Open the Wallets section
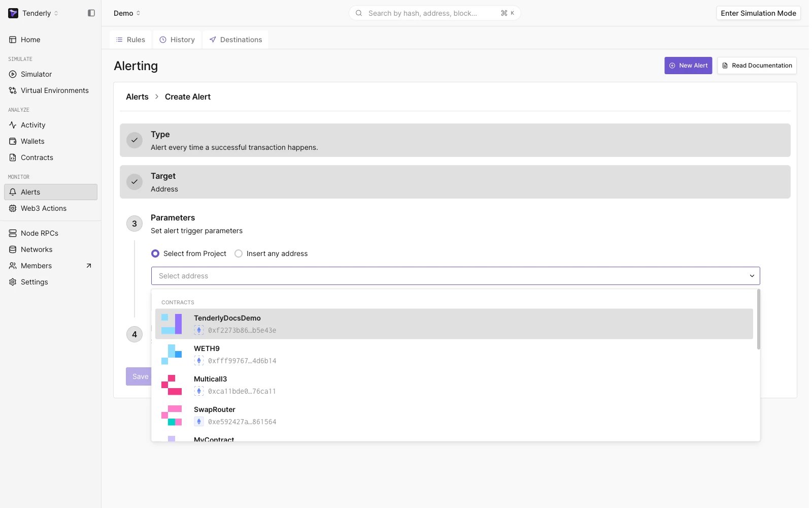812x508 pixels. [x=51, y=141]
